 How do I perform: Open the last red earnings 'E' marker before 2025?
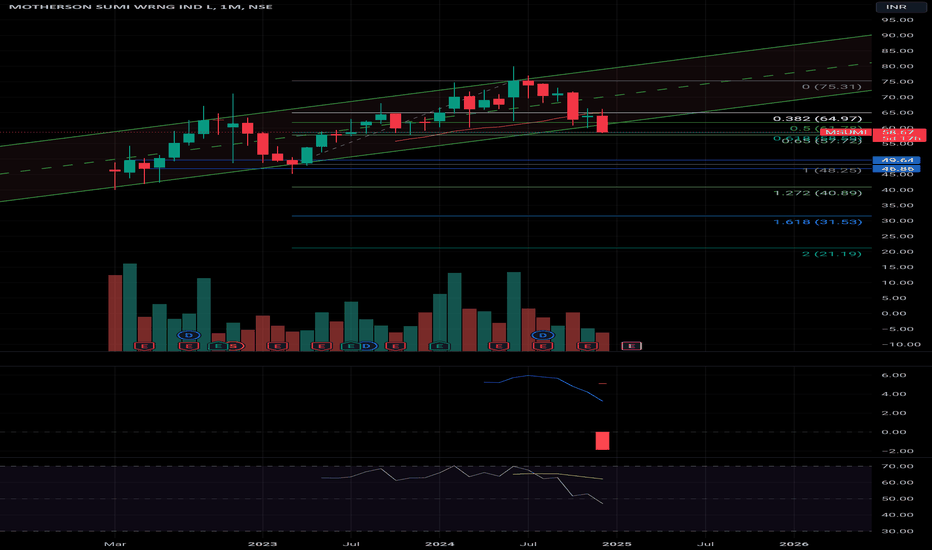[x=587, y=346]
